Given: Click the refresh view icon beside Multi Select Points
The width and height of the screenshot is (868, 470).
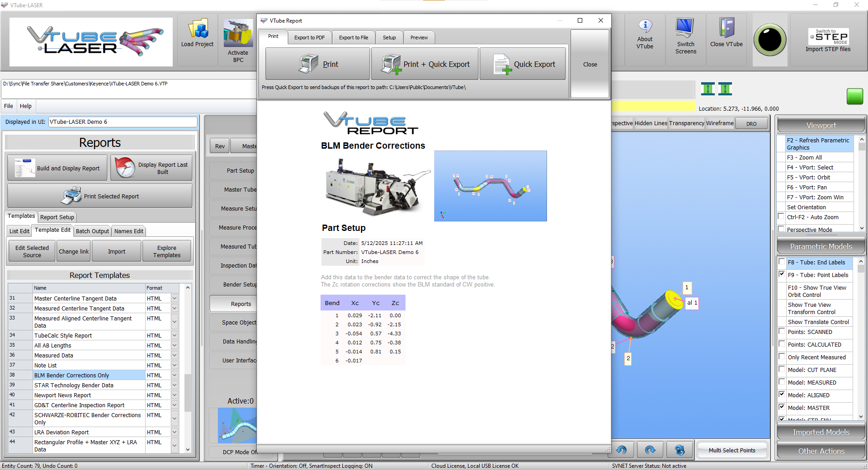Looking at the screenshot, I should point(679,450).
